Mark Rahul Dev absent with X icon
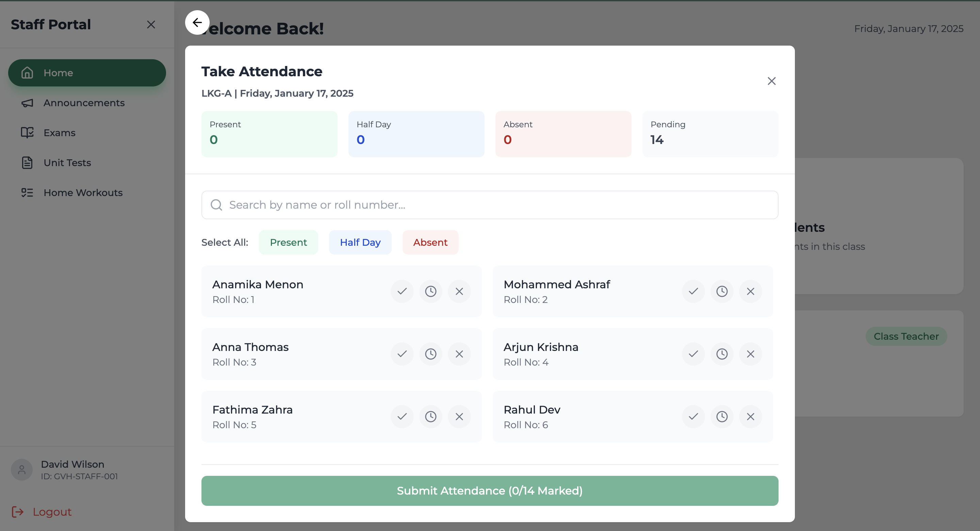 tap(750, 416)
